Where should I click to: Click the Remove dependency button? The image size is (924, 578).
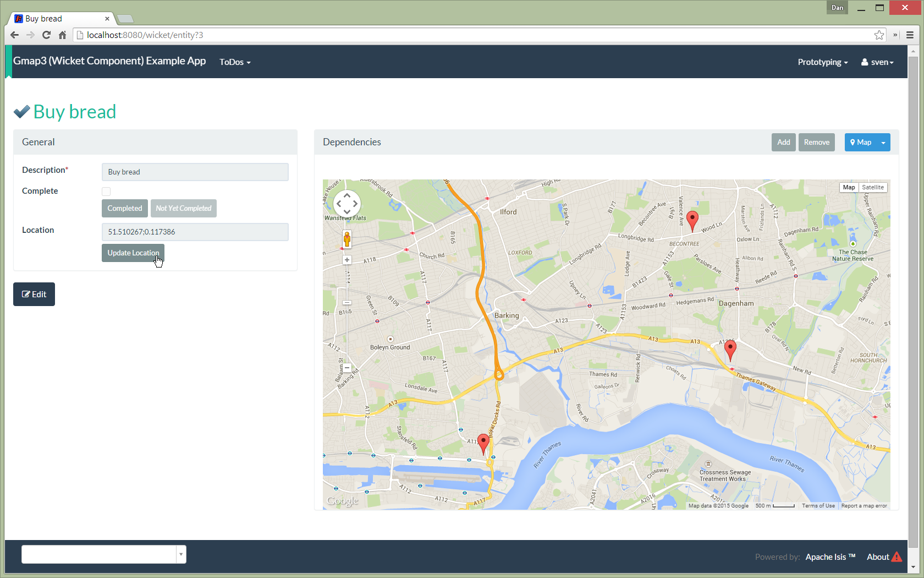817,143
